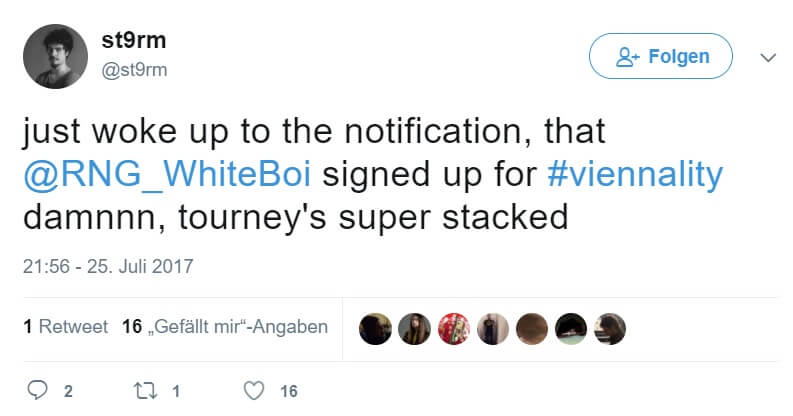View the 1 Retweet list

(x=64, y=327)
